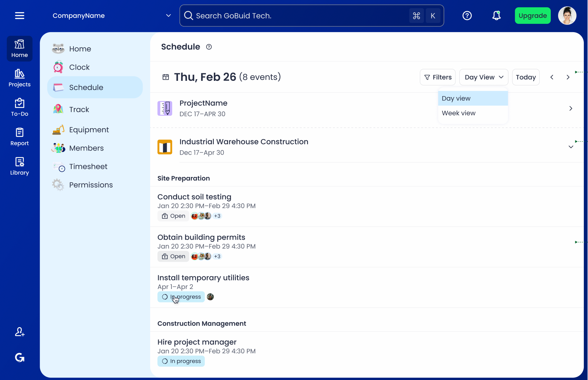Viewport: 588px width, 380px height.
Task: Click the Today button
Action: click(x=526, y=77)
